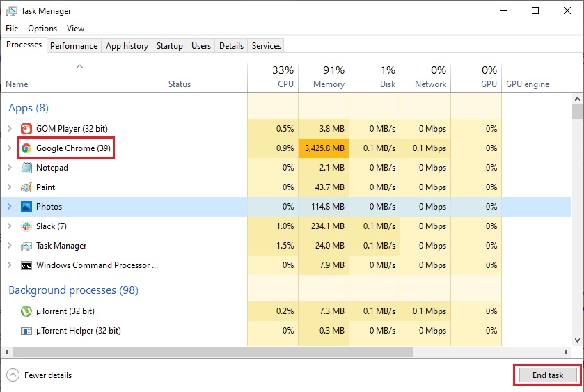Click Fewer details link
This screenshot has height=392, width=584.
48,375
